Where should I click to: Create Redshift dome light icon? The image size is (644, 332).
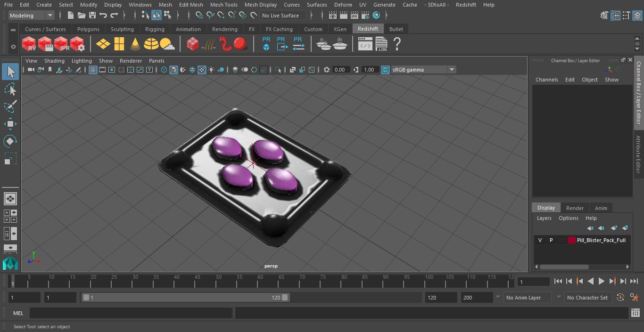(x=151, y=44)
